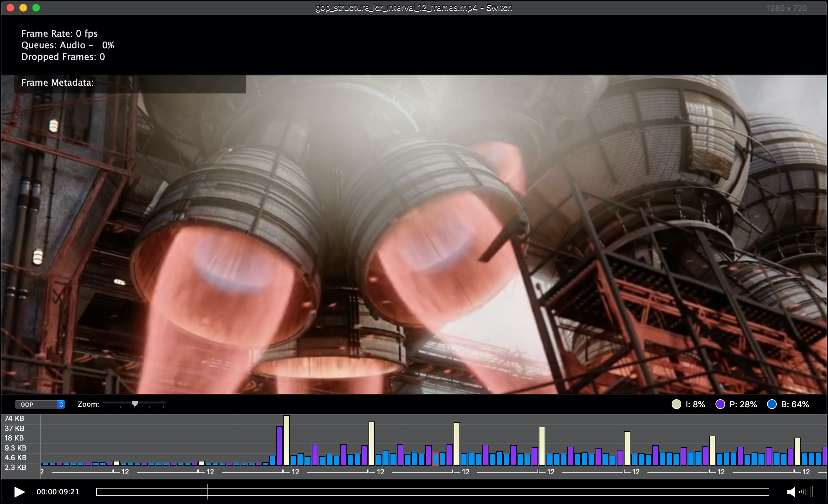Maximize the window with the green button
This screenshot has width=828, height=504.
click(36, 8)
